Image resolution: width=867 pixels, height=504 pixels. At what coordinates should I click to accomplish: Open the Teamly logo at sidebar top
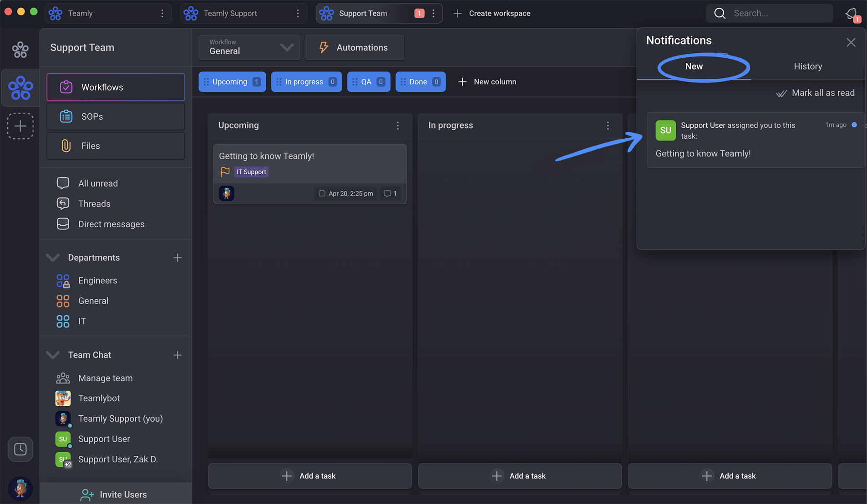pyautogui.click(x=20, y=50)
